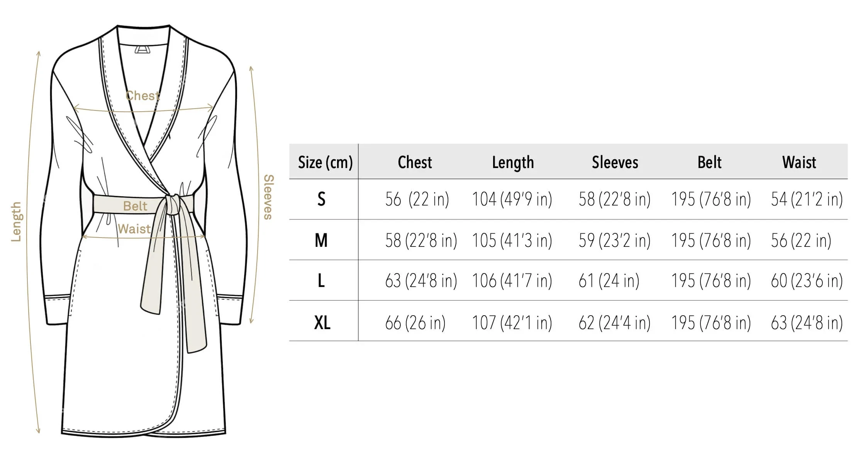The width and height of the screenshot is (868, 462).
Task: Click the Size (cm) header cell
Action: click(x=325, y=162)
